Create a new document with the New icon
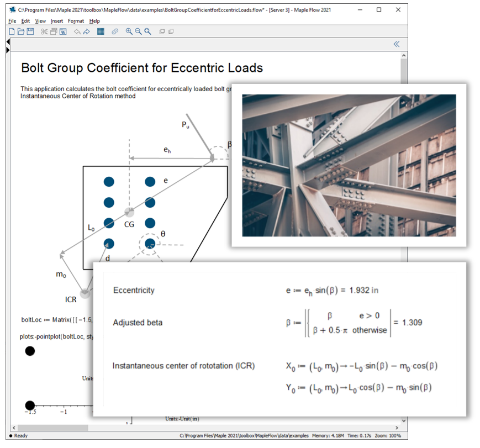Image resolution: width=480 pixels, height=448 pixels. (x=12, y=31)
